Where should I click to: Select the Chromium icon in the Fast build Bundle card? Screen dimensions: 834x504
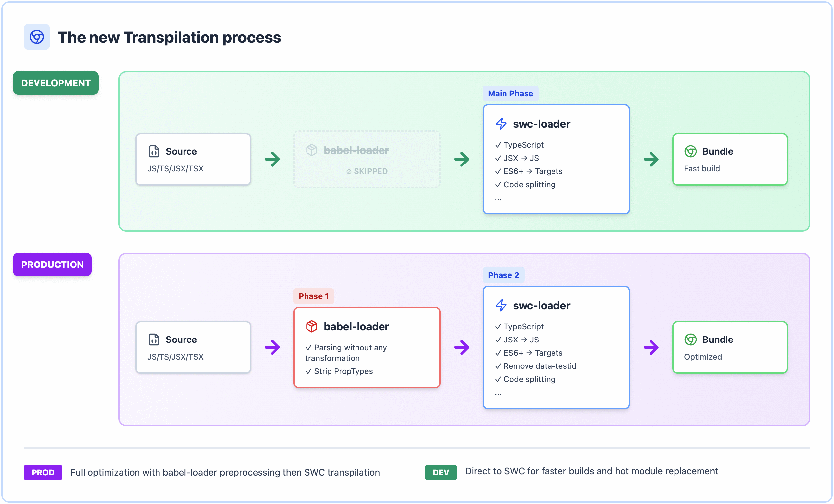pos(691,151)
